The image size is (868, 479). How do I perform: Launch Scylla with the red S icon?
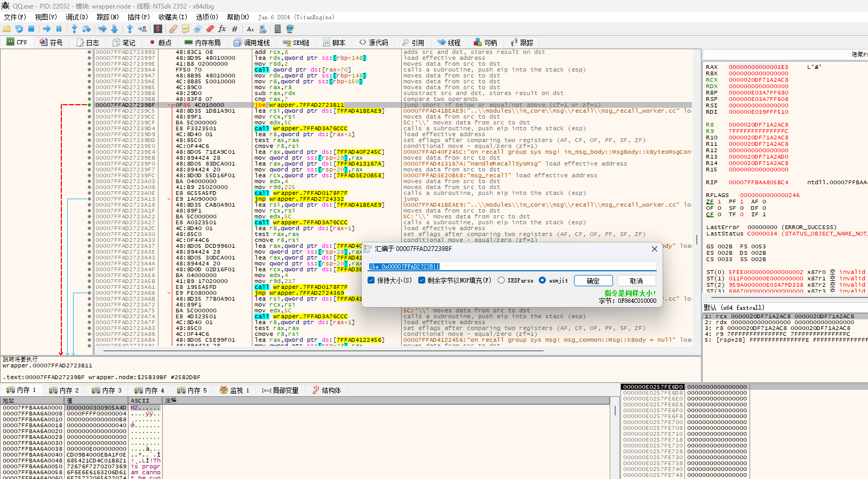pyautogui.click(x=158, y=29)
